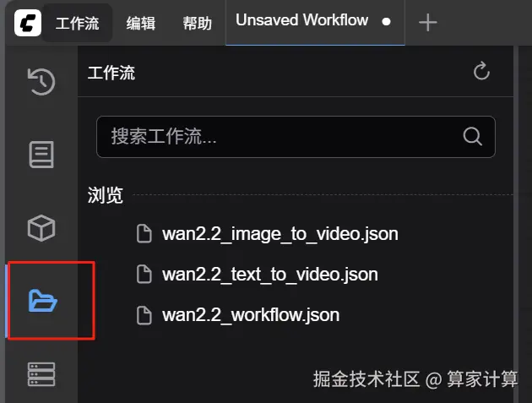Open the node library book icon

pos(41,155)
